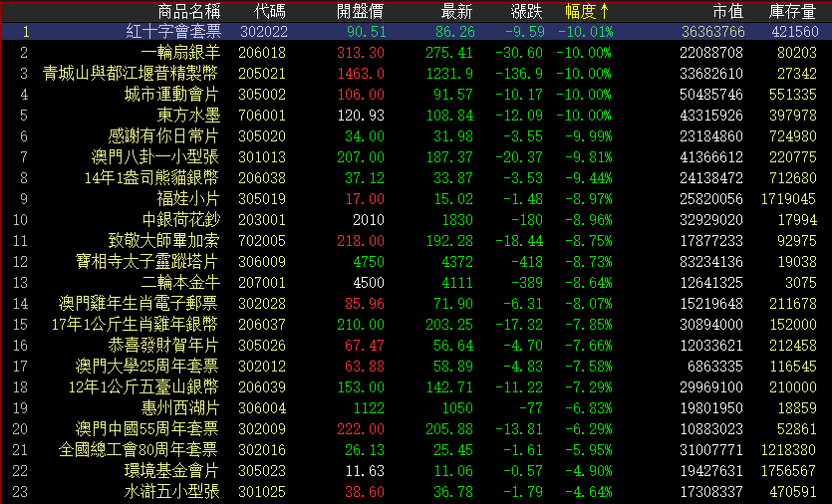Click market value 50485746
Screen dimensions: 832x504
click(711, 95)
